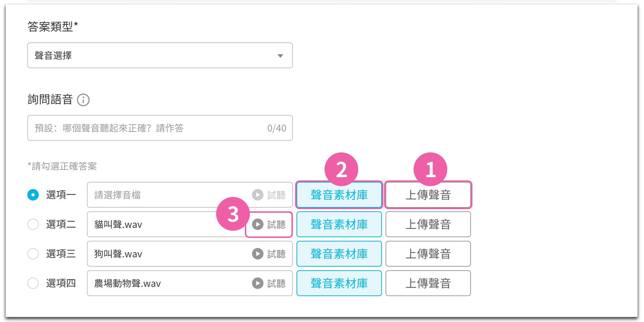Mark 選項三 radio button as correct
Screen dimensions: 644x322
[33, 254]
